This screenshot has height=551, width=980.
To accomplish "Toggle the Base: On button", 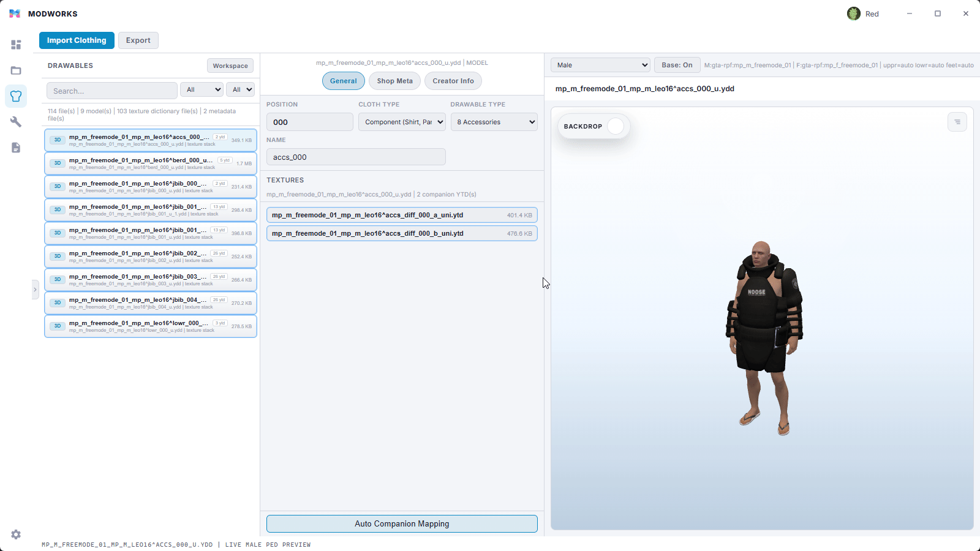I will coord(677,65).
